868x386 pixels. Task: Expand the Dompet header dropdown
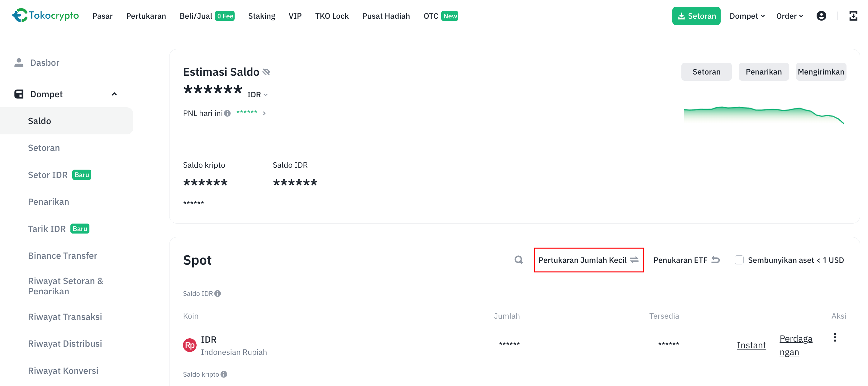[x=747, y=16]
